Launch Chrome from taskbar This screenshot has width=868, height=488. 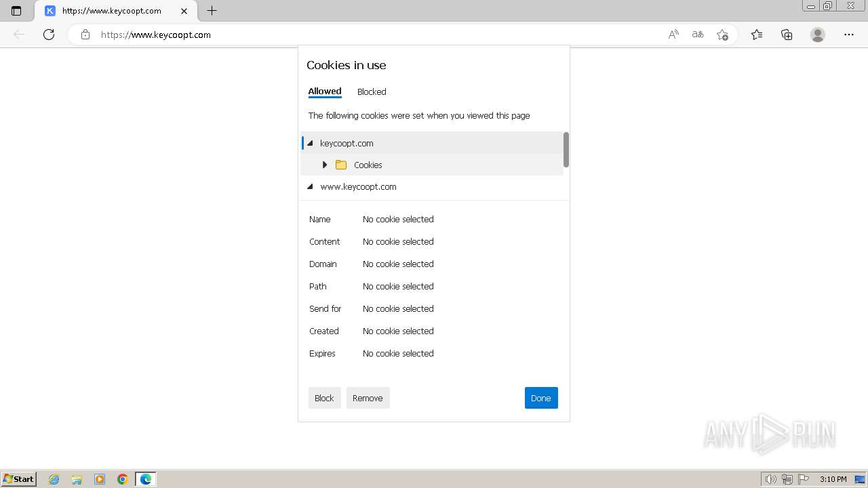123,479
